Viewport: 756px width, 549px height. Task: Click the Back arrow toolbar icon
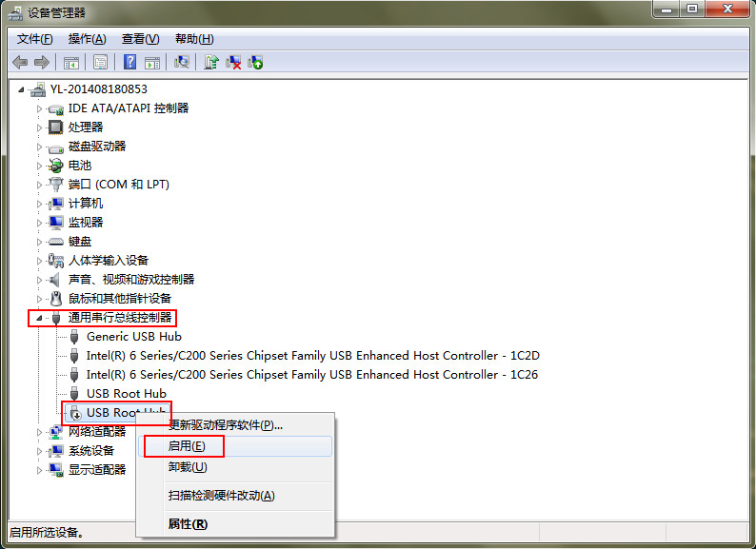[x=20, y=62]
